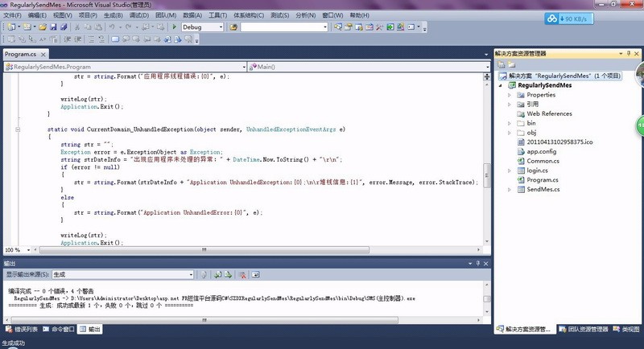This screenshot has height=349, width=644.
Task: Click the green Start Debugging play icon
Action: [175, 27]
